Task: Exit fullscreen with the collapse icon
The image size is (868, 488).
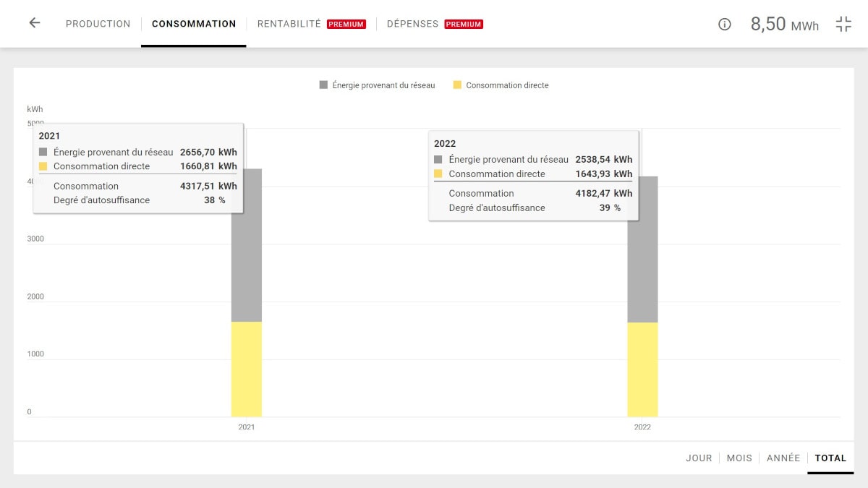Action: [x=843, y=24]
